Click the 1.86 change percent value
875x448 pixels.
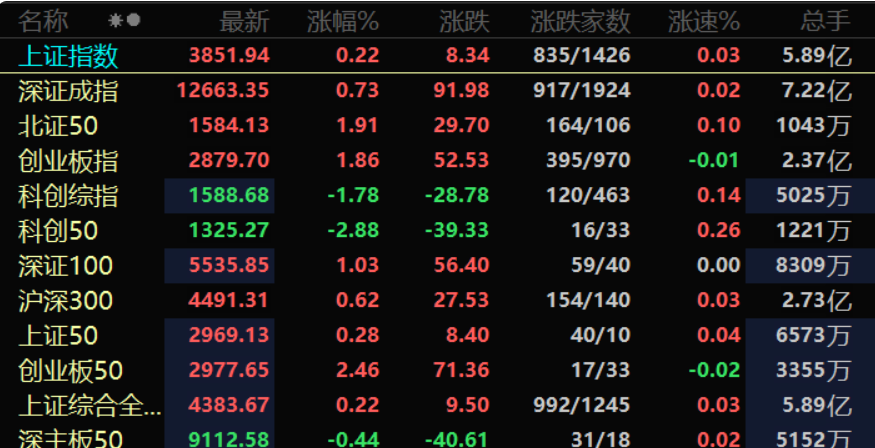coord(358,160)
